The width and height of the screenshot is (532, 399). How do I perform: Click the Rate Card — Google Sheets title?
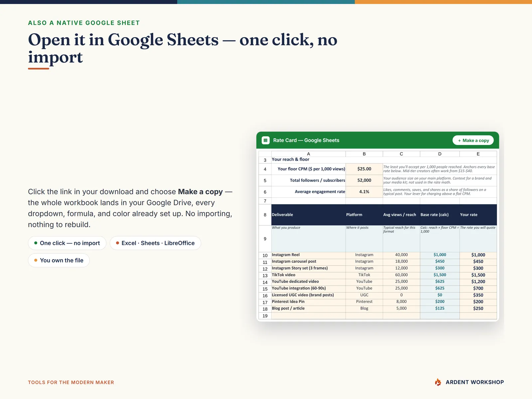coord(306,140)
